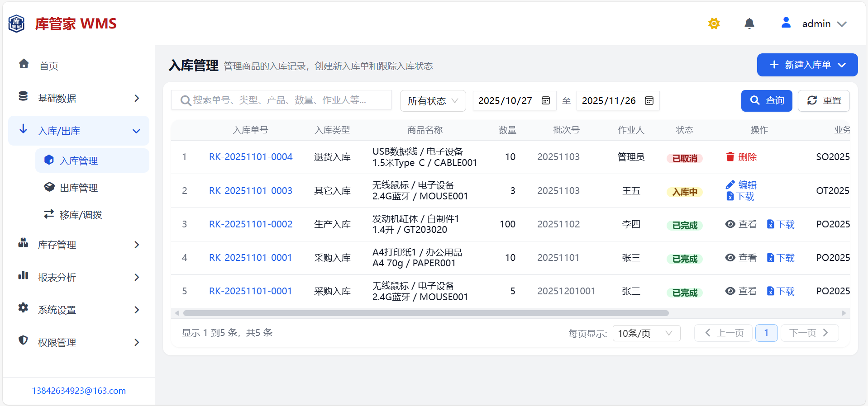
Task: Download the RK-20251101-0002 inbound order
Action: (781, 224)
